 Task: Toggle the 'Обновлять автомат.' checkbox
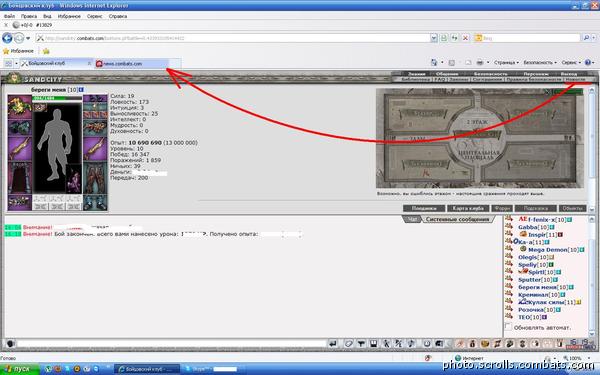click(508, 327)
